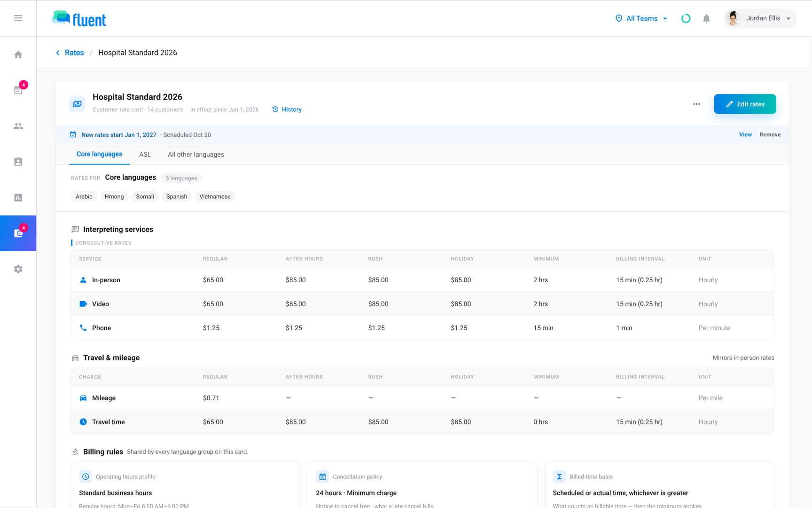Switch to the ASL tab
The image size is (812, 508).
(x=145, y=154)
